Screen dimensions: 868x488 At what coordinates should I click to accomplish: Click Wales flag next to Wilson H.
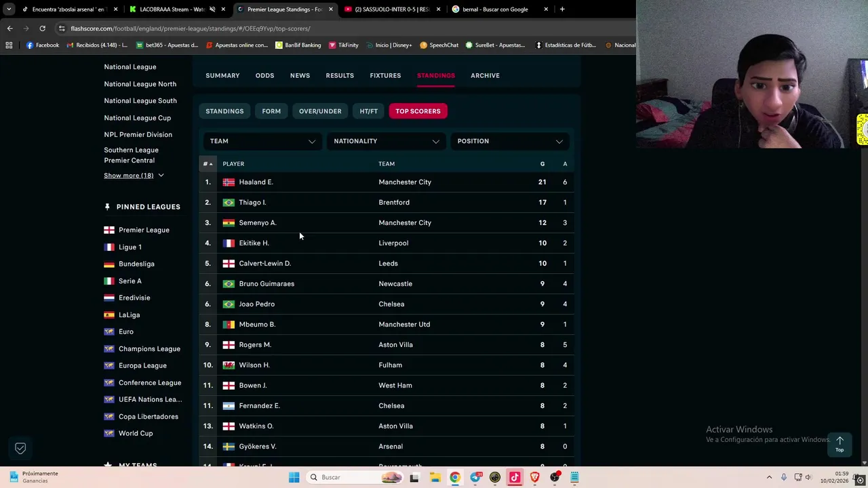tap(229, 365)
